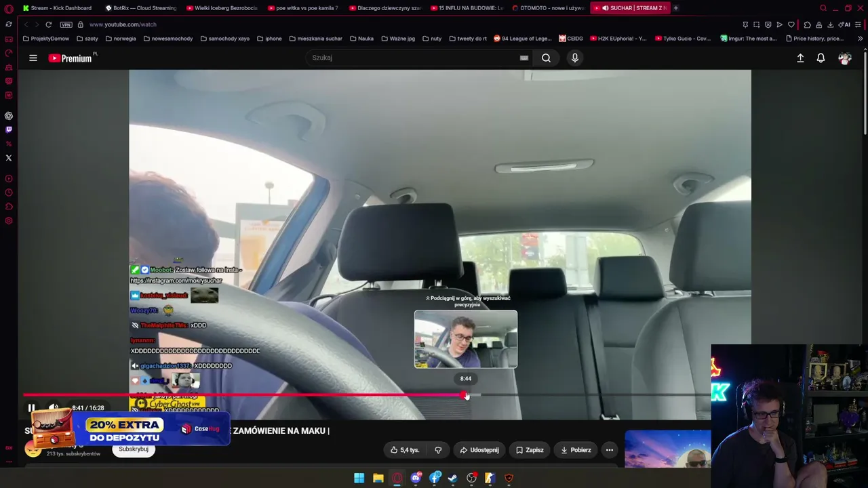
Task: Click the search magnifier button on YouTube
Action: pos(546,58)
